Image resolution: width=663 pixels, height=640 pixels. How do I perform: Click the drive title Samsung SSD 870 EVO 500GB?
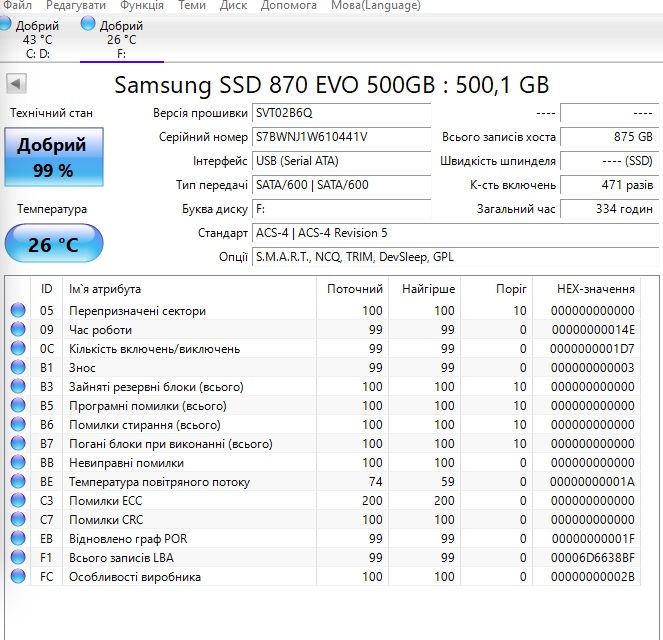tap(274, 85)
